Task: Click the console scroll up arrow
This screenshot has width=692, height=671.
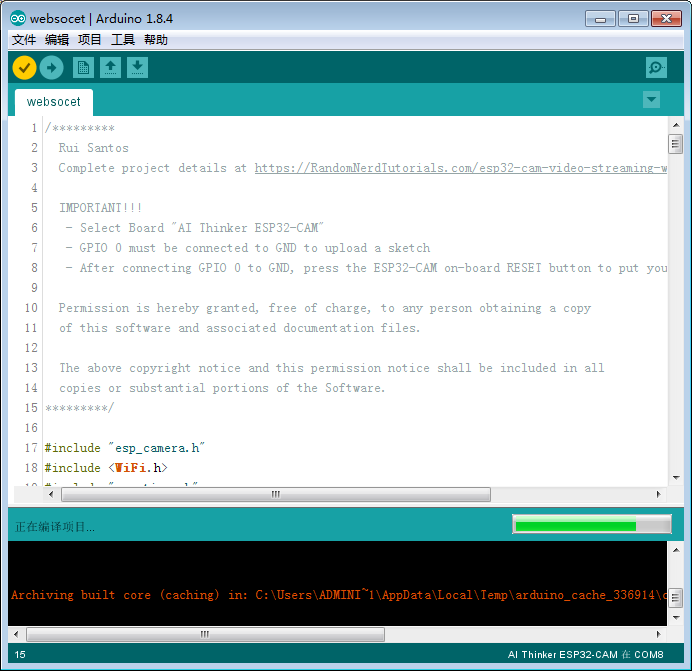Action: 676,550
